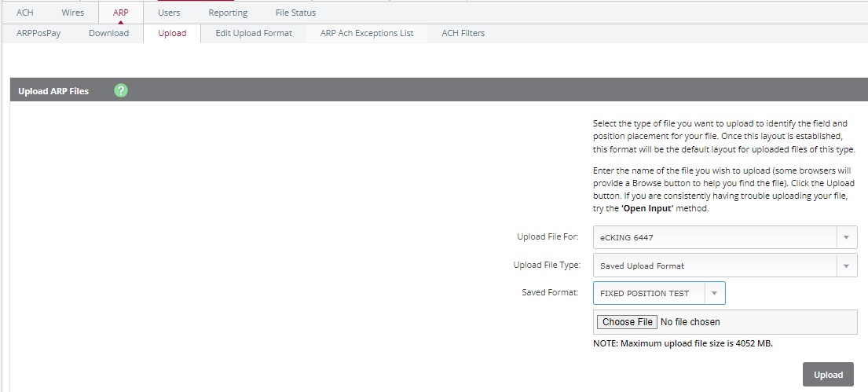Open the ACH tab

pyautogui.click(x=25, y=13)
